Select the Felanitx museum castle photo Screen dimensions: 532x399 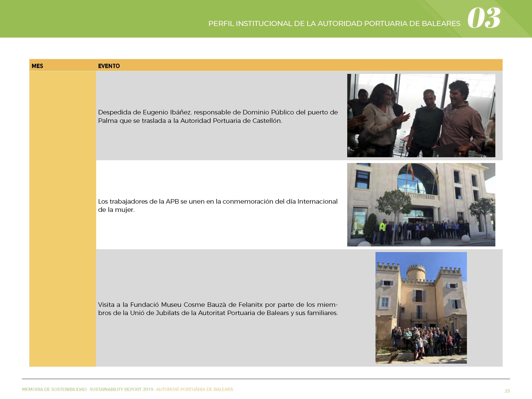click(x=421, y=308)
